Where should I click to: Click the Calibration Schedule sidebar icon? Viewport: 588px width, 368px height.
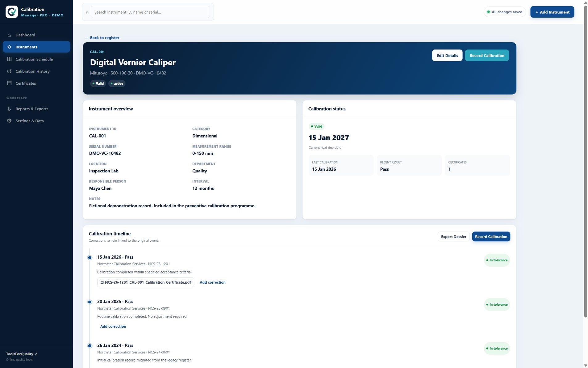[x=9, y=59]
